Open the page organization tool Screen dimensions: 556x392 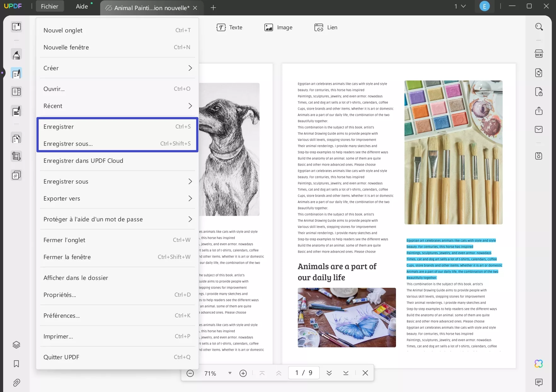click(16, 92)
